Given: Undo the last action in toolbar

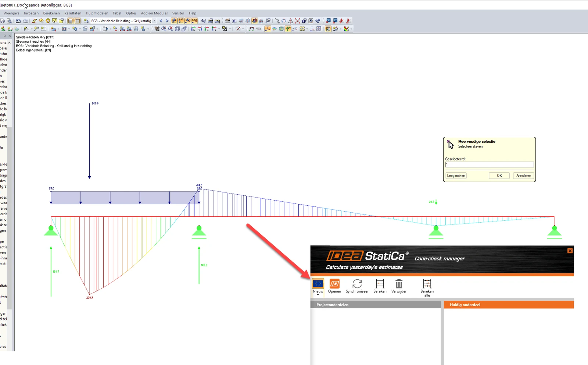Looking at the screenshot, I should (18, 21).
